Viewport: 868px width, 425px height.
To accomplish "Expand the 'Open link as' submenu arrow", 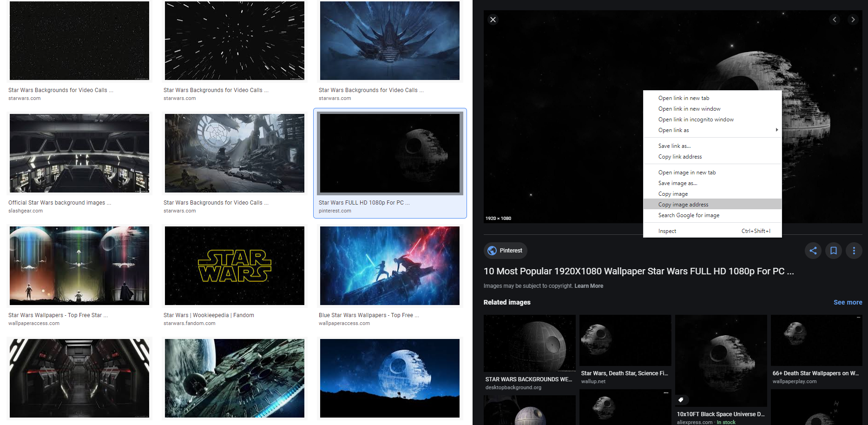I will (777, 130).
